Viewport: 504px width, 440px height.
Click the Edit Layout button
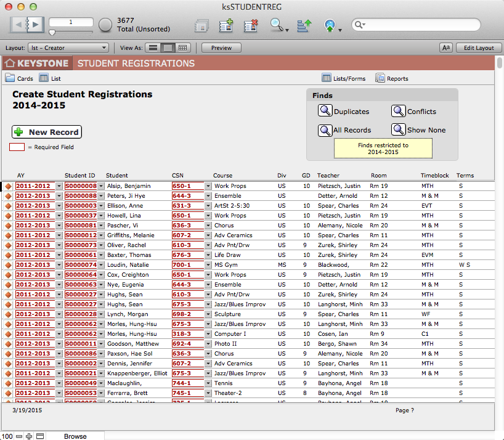[478, 48]
